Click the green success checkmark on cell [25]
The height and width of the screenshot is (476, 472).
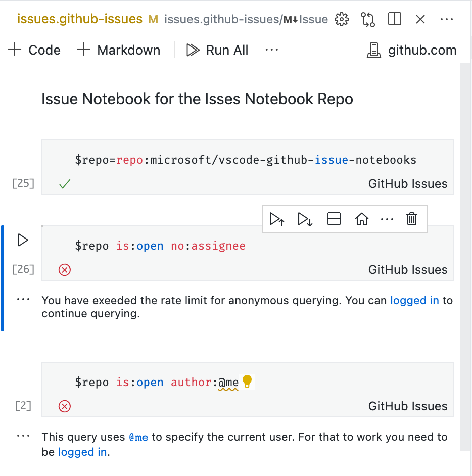[x=64, y=184]
